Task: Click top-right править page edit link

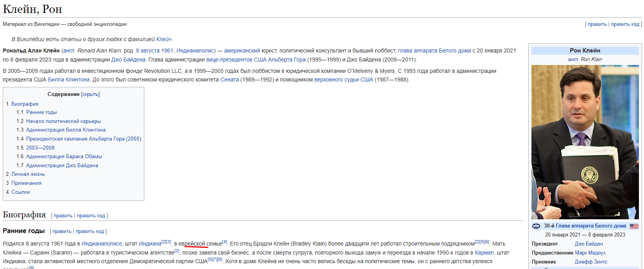Action: (597, 24)
